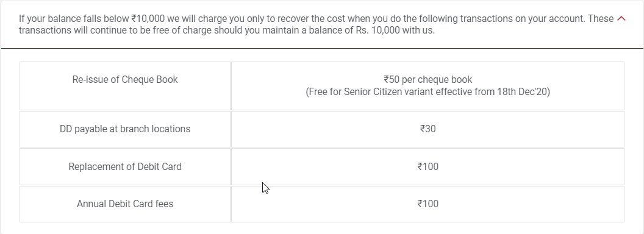644x234 pixels.
Task: Select the Re-issue of Cheque Book cell
Action: [x=125, y=86]
